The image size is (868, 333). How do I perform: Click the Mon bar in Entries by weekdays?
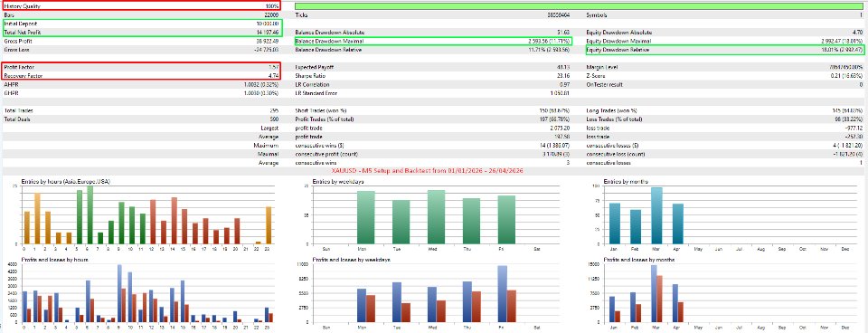[x=366, y=218]
